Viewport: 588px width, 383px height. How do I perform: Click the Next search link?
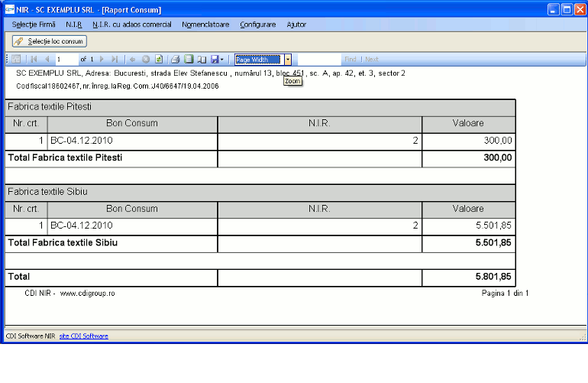tap(372, 60)
